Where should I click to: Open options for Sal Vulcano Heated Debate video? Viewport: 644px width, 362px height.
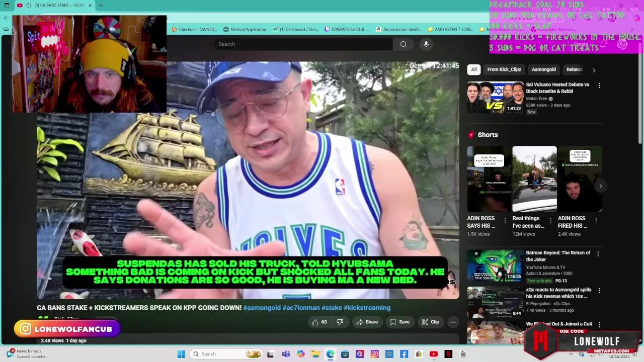[599, 85]
